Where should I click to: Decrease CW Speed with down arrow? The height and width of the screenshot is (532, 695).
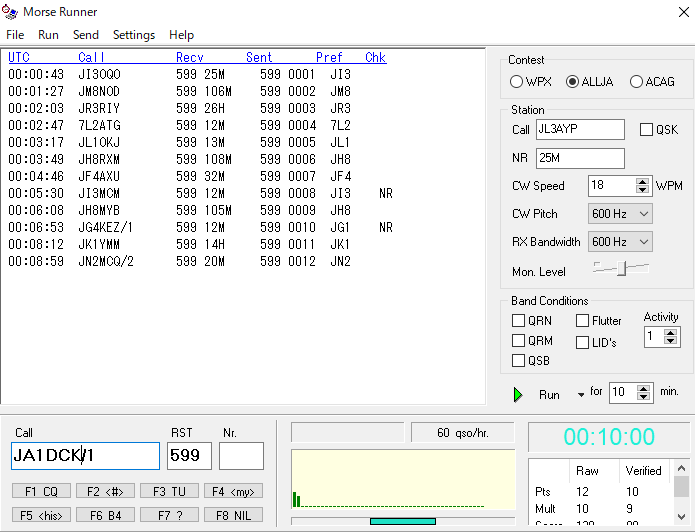(x=642, y=190)
